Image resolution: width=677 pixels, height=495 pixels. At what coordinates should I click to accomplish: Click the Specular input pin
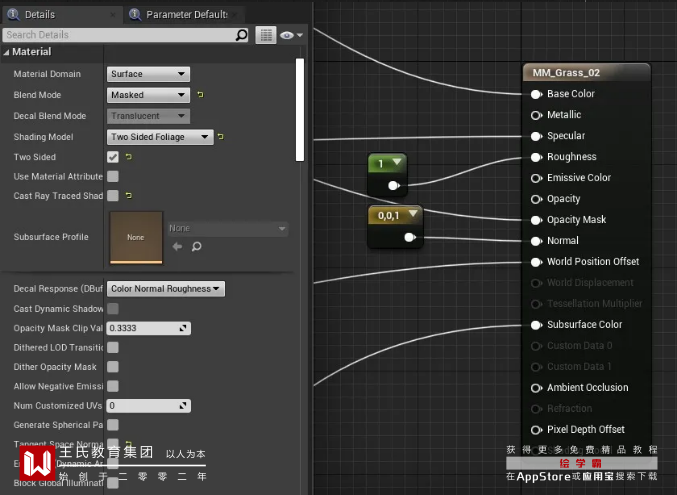tap(536, 136)
